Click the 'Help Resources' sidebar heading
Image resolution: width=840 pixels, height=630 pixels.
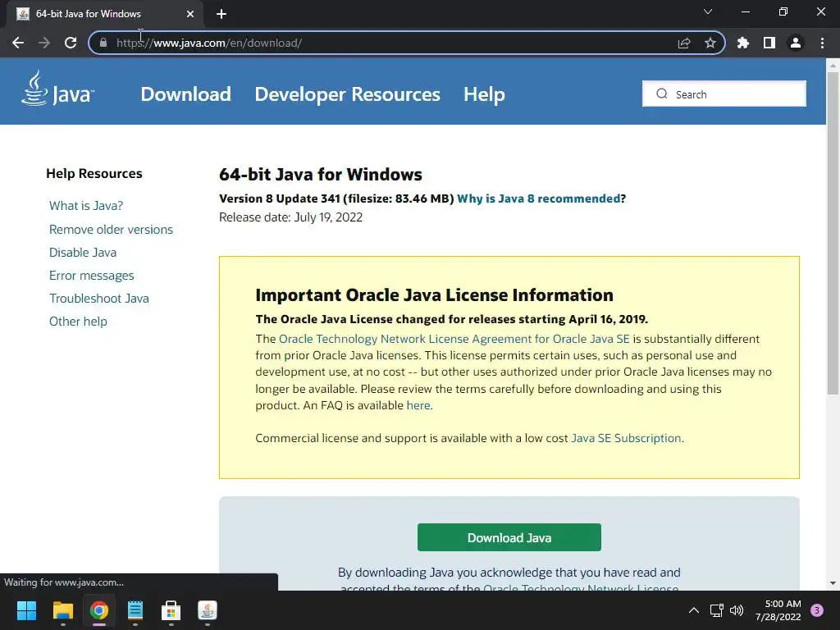coord(94,174)
